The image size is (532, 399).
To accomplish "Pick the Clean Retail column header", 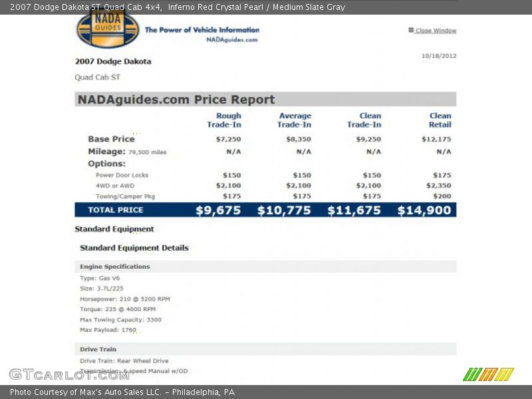I will [440, 120].
